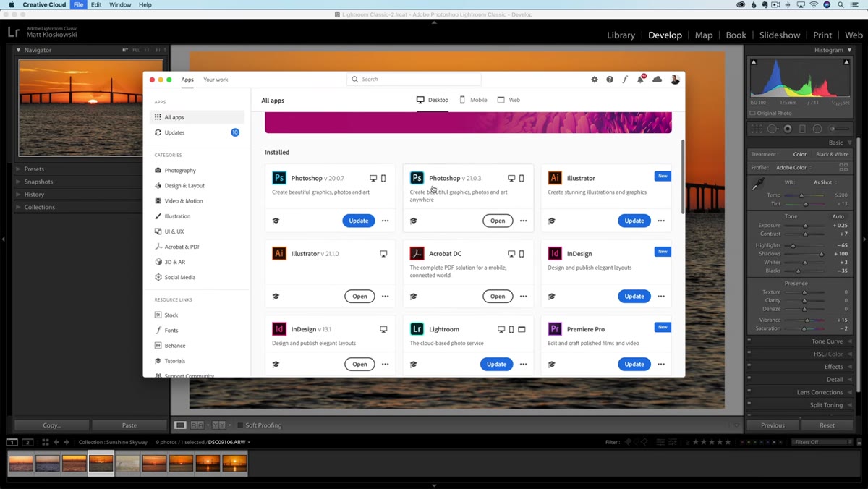
Task: Open the fonts 'f' icon in header
Action: coord(625,80)
